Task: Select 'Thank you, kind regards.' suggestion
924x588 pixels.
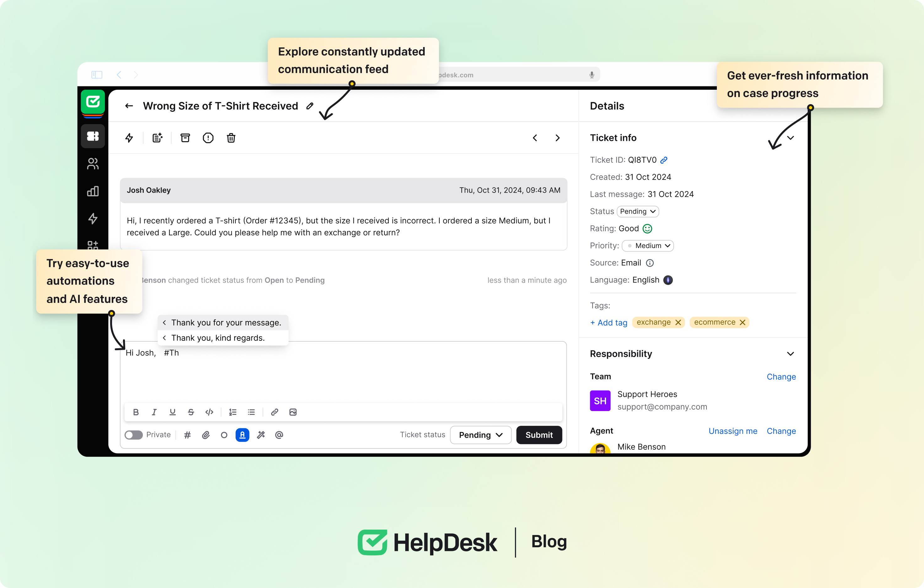Action: pyautogui.click(x=218, y=338)
